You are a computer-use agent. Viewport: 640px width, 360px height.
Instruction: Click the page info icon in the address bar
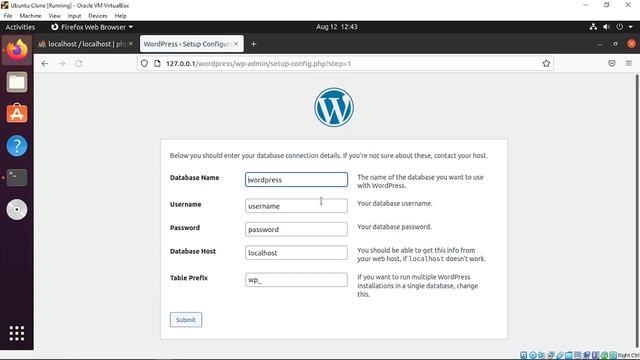click(157, 64)
